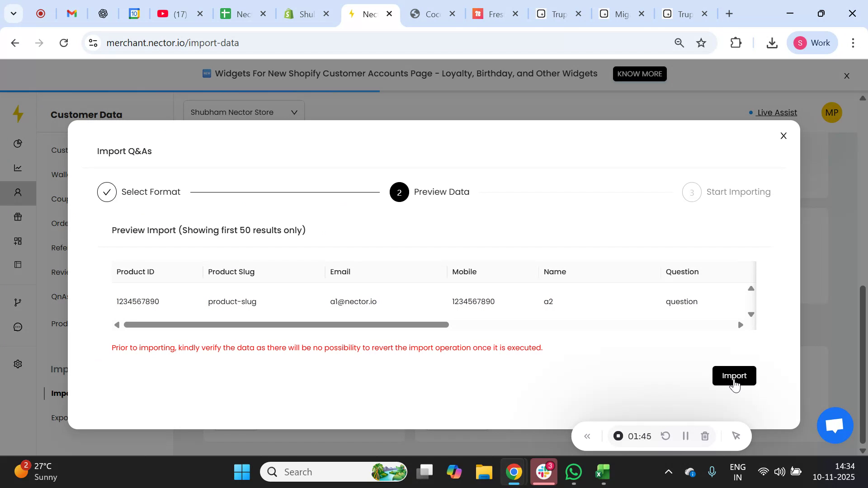
Task: Open the Chrome profile menu labeled Work
Action: tap(812, 42)
